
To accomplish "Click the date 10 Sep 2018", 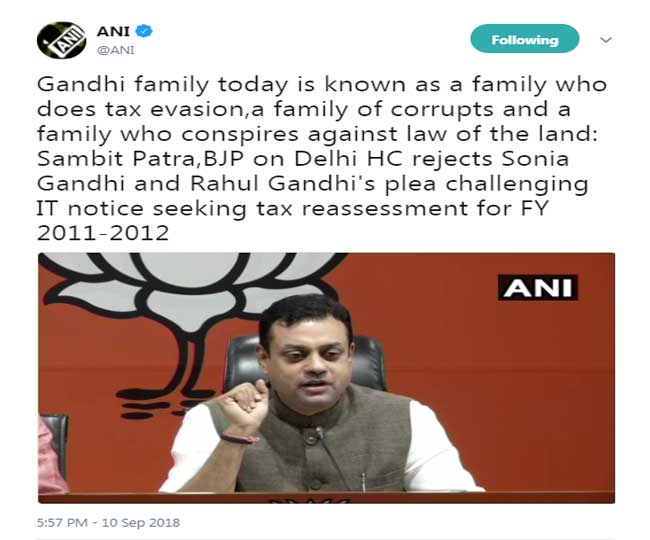I will 141,522.
